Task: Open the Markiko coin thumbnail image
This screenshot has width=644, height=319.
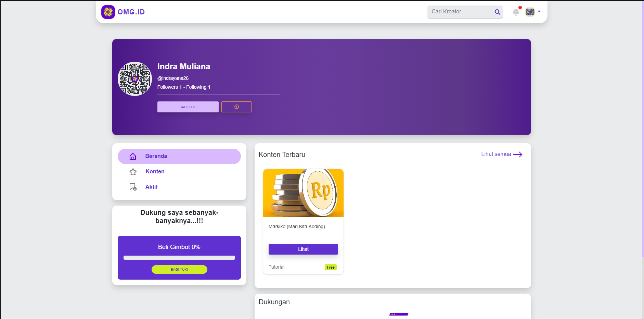Action: pyautogui.click(x=303, y=193)
